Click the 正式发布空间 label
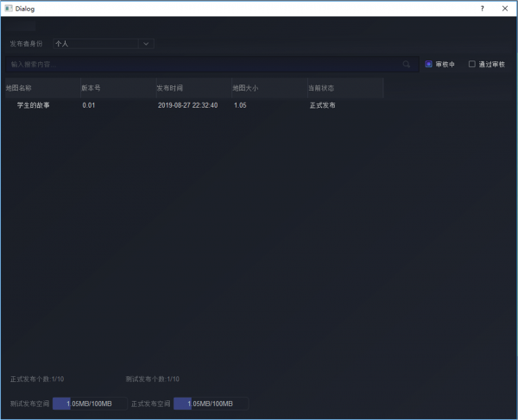The width and height of the screenshot is (518, 420). point(150,404)
